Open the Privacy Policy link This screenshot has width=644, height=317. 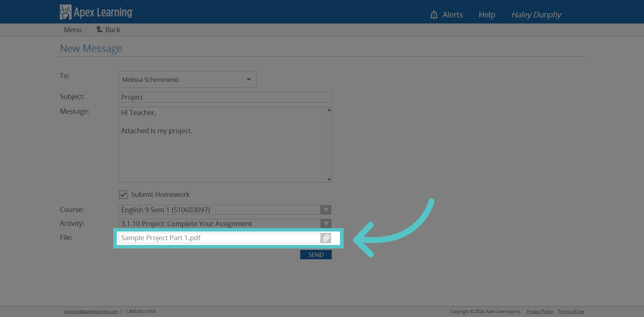click(x=540, y=311)
